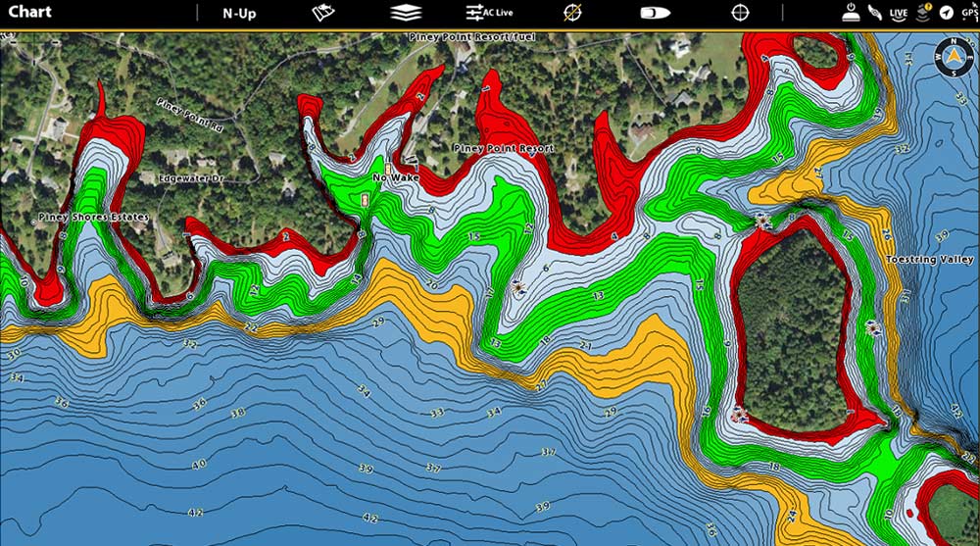Tap the 26 depth label near Toestring Valley

click(x=886, y=235)
